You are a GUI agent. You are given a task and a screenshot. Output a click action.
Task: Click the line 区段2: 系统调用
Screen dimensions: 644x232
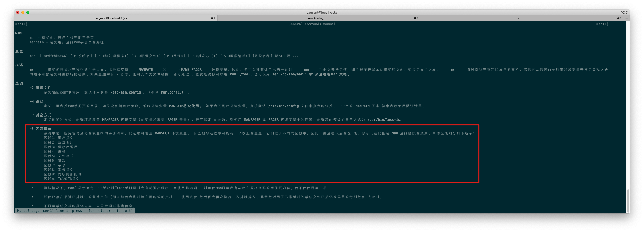59,142
